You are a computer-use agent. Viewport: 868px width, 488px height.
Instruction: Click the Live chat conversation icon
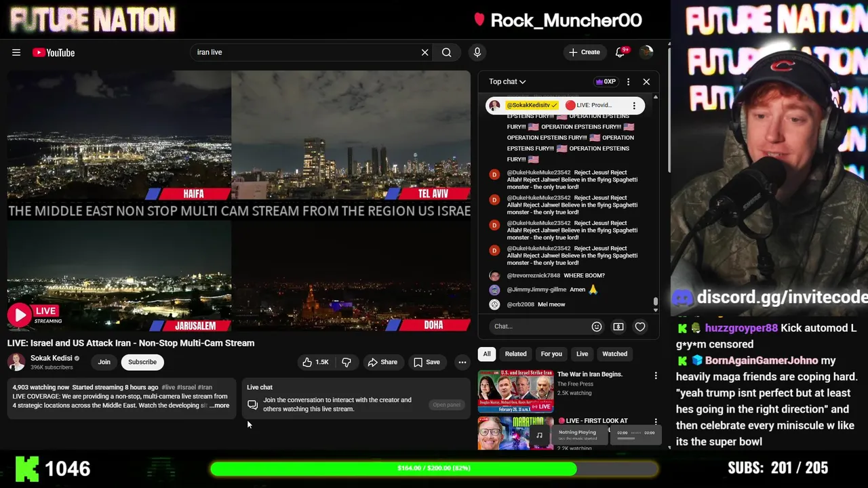[252, 405]
